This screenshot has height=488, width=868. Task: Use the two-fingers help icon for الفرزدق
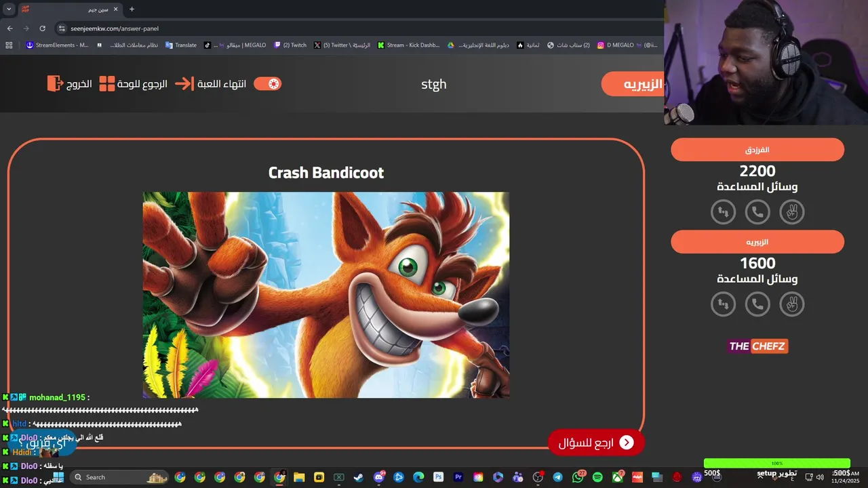pos(791,212)
